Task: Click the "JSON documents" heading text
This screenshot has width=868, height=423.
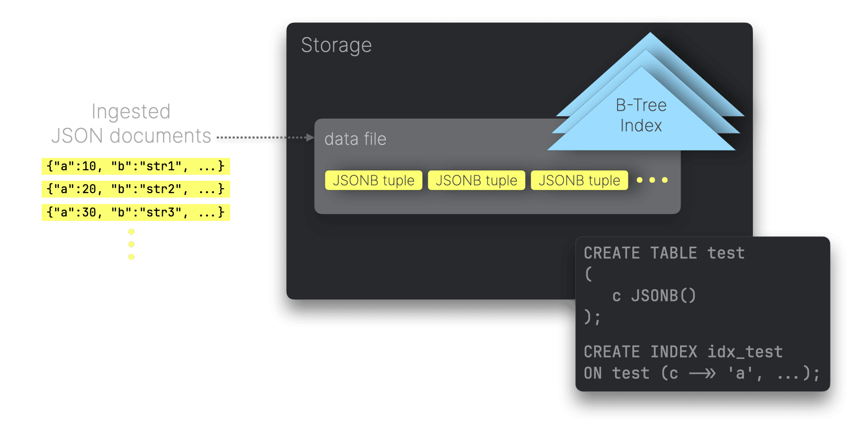Action: click(131, 136)
